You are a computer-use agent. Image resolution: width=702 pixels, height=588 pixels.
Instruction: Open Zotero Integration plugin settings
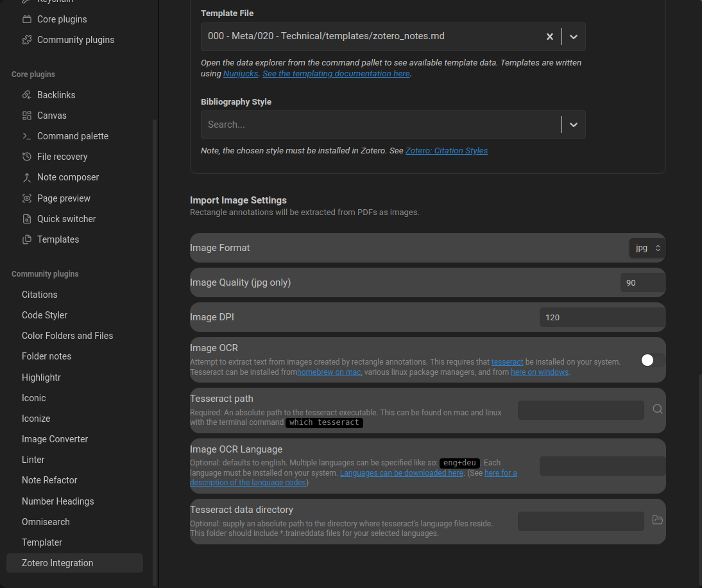58,563
